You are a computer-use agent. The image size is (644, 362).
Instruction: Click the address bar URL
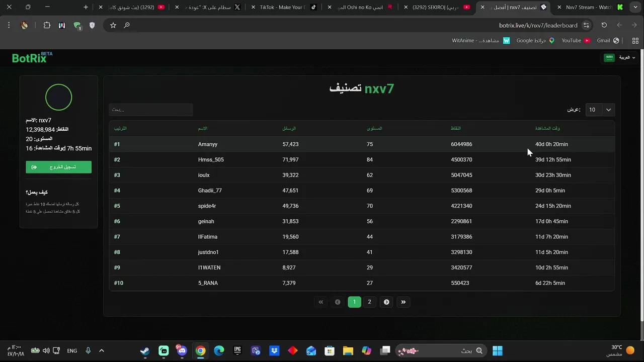click(x=538, y=25)
